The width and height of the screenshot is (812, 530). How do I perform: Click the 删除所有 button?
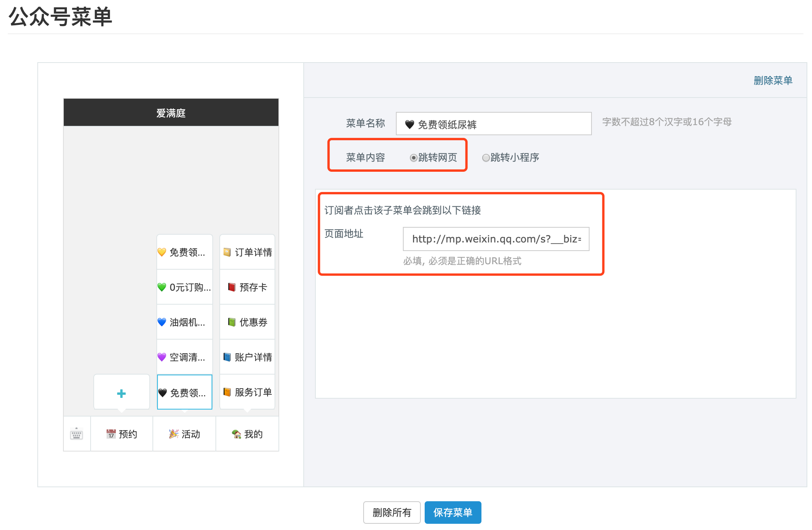coord(392,513)
